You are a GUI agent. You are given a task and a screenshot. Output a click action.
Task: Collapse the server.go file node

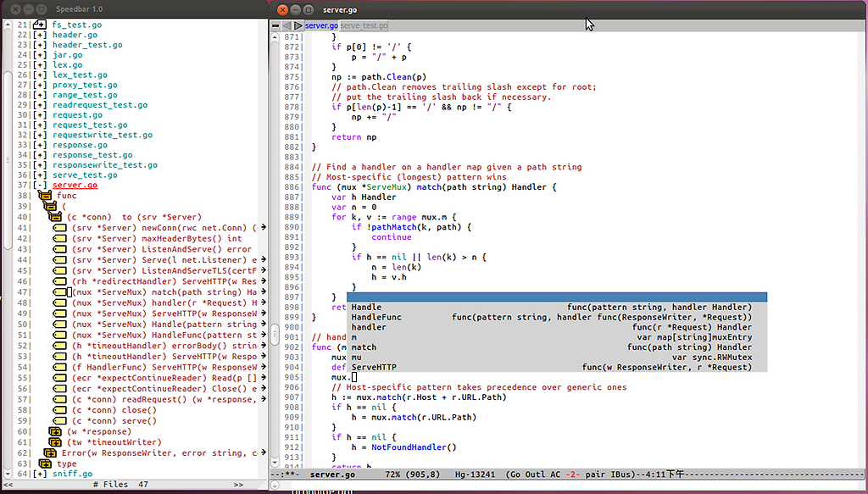40,186
